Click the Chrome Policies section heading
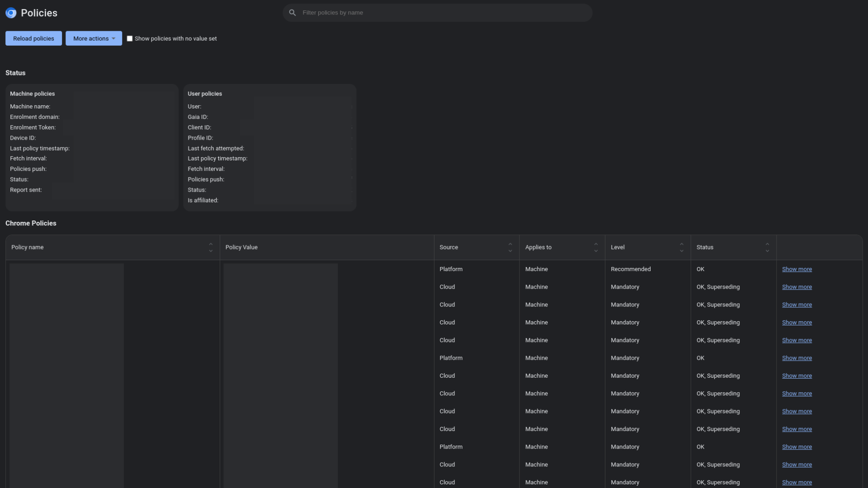The width and height of the screenshot is (868, 488). click(31, 223)
